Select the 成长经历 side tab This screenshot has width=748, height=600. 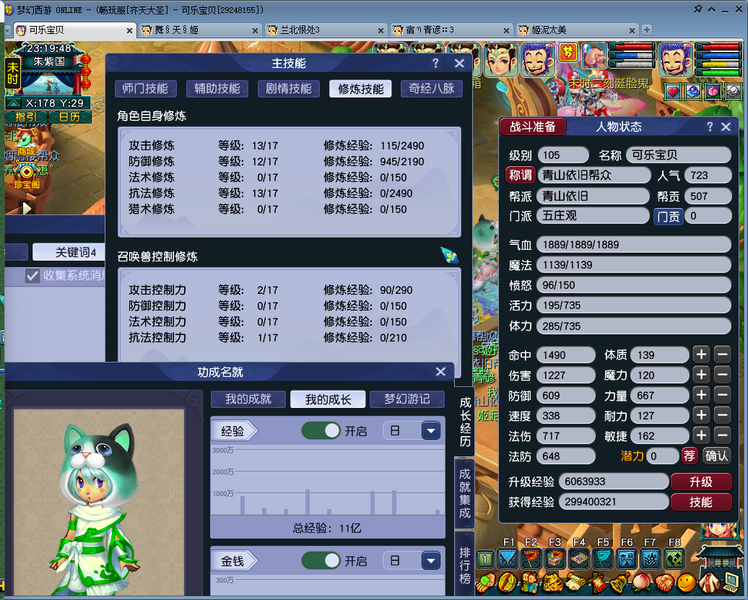click(x=465, y=422)
